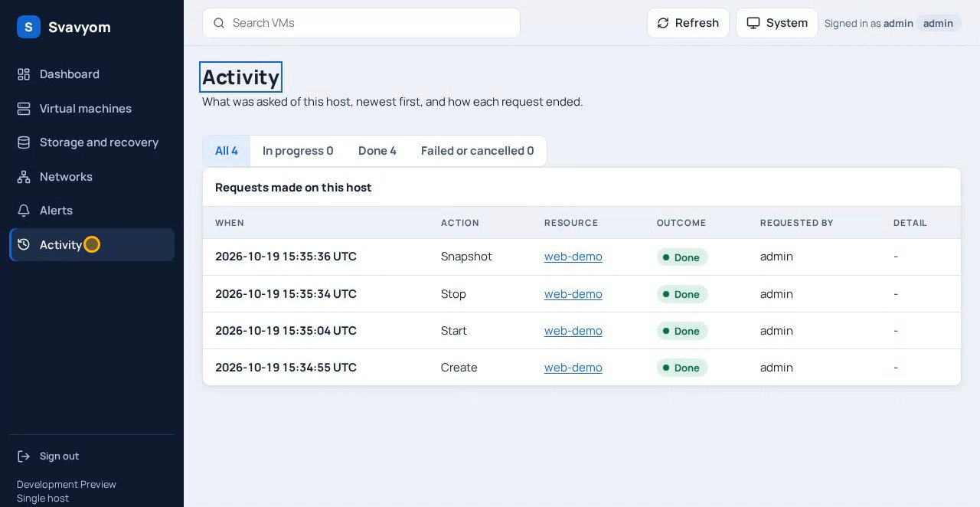Screen dimensions: 980x507
Task: Click the Stop action cell
Action: coord(453,294)
